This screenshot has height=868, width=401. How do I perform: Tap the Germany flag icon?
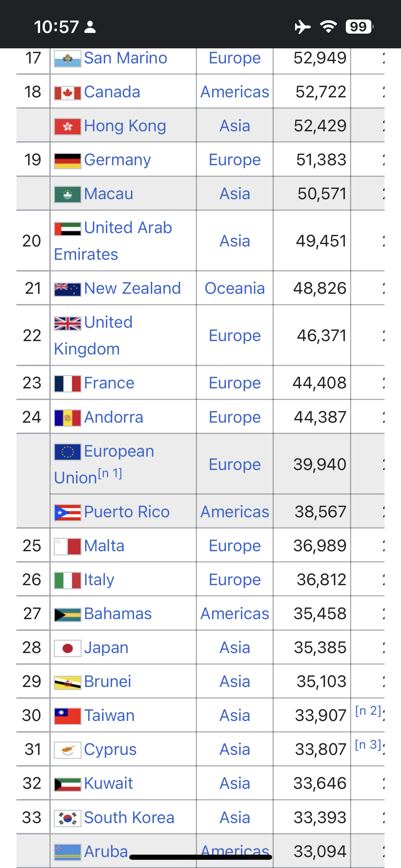click(x=68, y=161)
